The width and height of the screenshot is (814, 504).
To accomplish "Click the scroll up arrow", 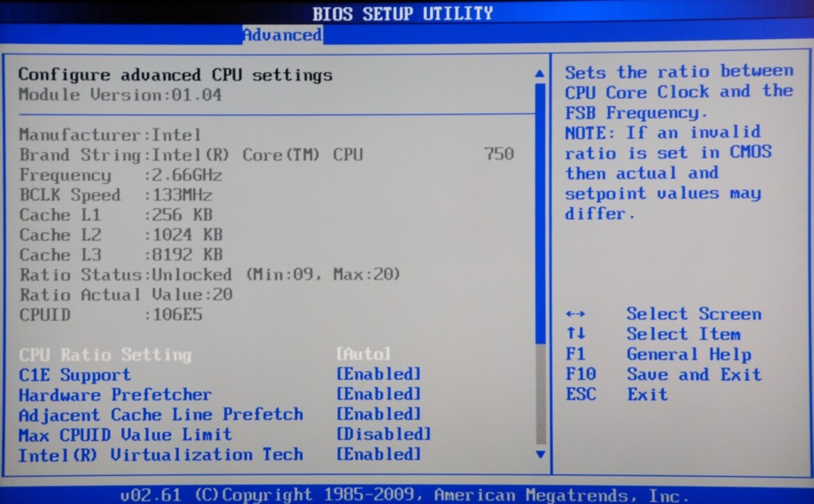I will pos(540,74).
